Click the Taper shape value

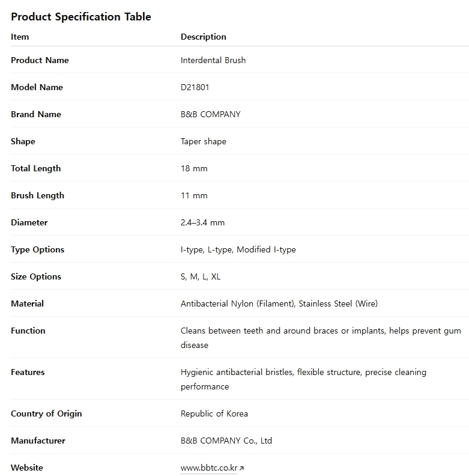(x=204, y=141)
